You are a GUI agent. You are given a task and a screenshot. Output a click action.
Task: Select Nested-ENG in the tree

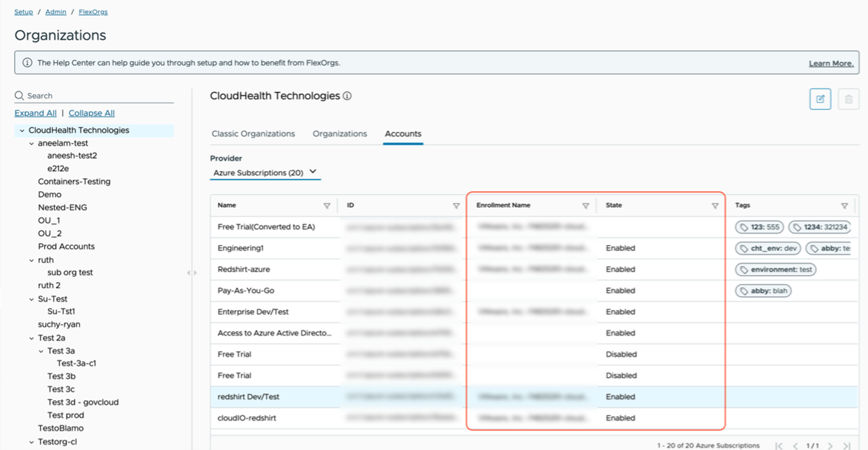click(x=62, y=207)
